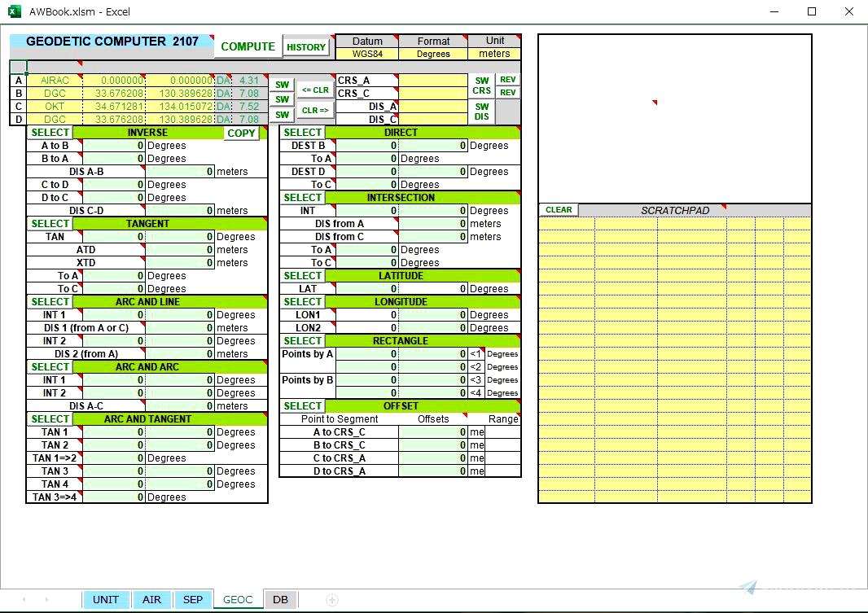Switch to the AIR sheet tab
This screenshot has height=613, width=868.
[x=151, y=599]
